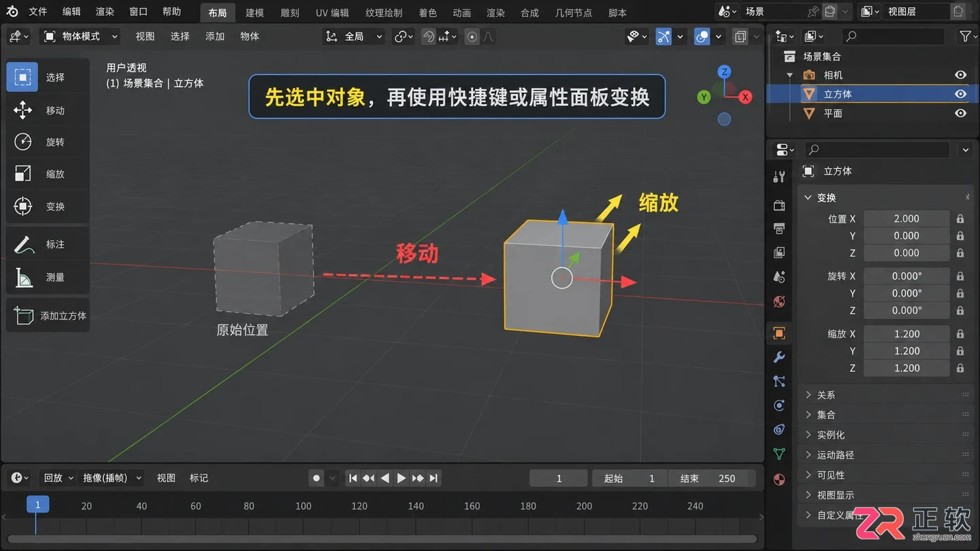Open the Material properties tab icon
The image size is (980, 551).
(779, 480)
